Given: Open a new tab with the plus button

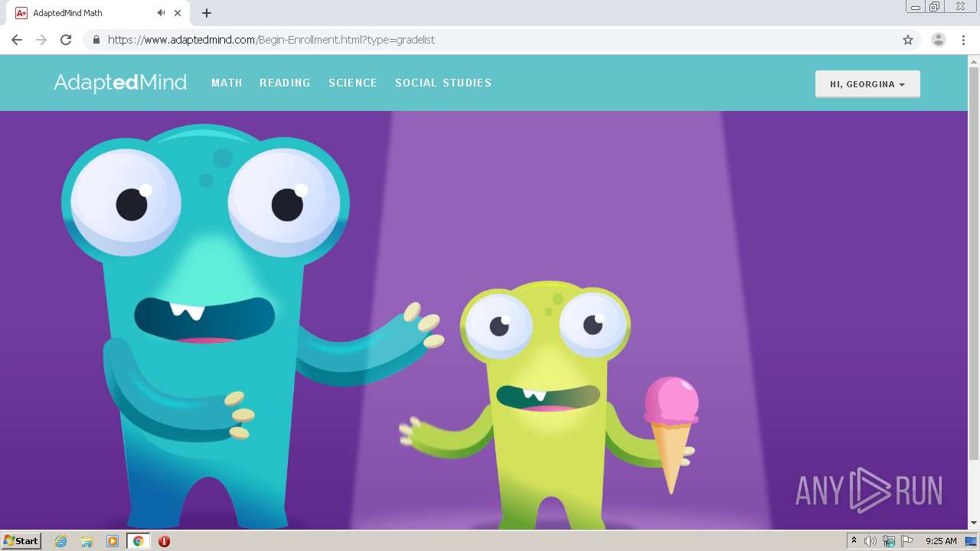Looking at the screenshot, I should (x=207, y=13).
